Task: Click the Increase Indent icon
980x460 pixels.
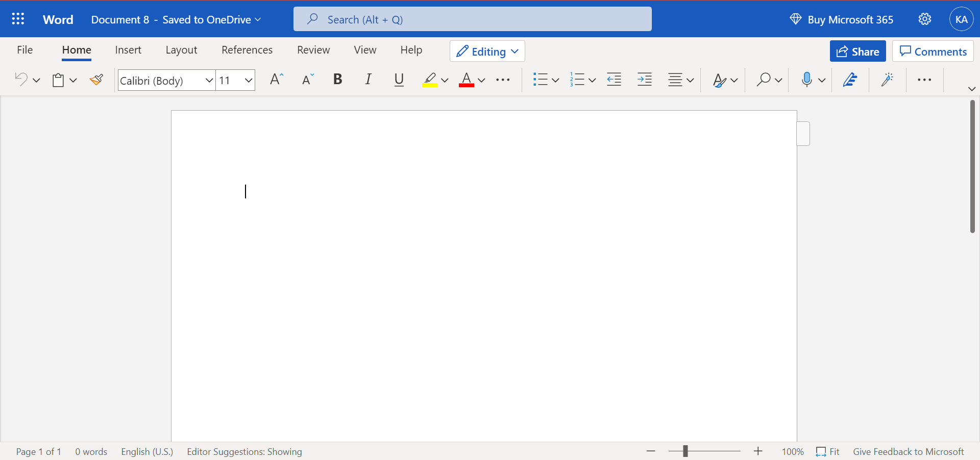Action: pos(645,80)
